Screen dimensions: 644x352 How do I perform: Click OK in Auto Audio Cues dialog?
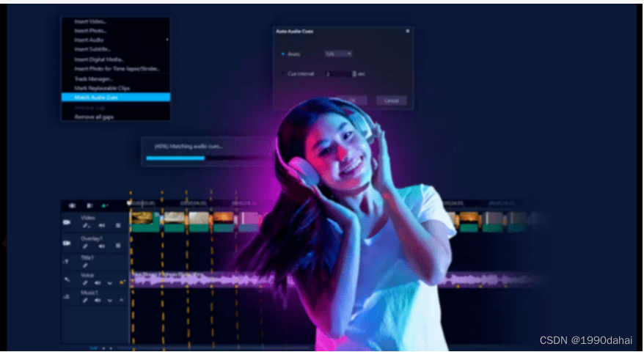point(352,100)
